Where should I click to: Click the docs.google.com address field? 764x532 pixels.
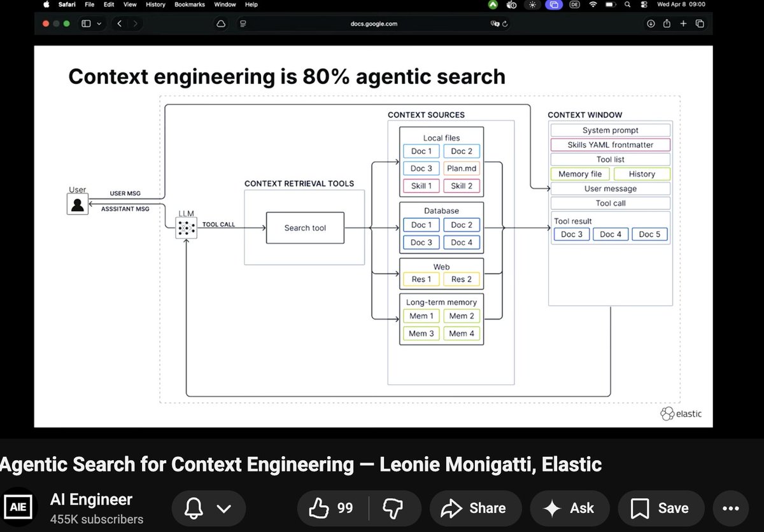373,24
